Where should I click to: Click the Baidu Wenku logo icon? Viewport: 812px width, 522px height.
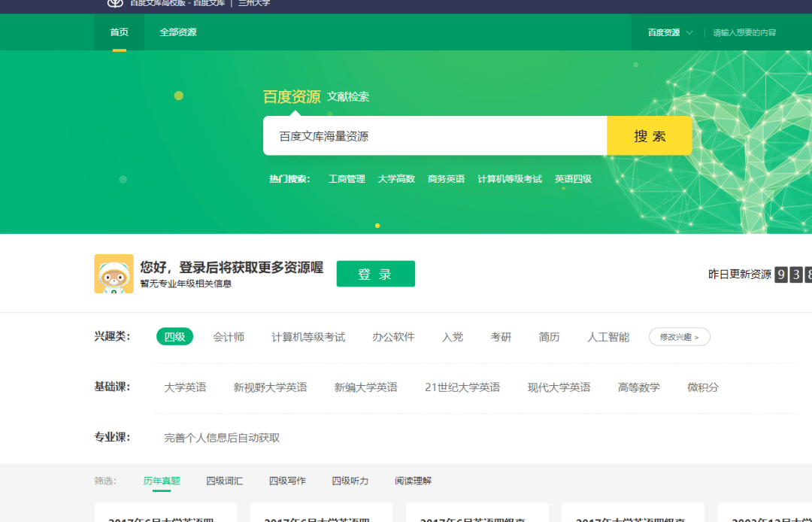point(115,4)
